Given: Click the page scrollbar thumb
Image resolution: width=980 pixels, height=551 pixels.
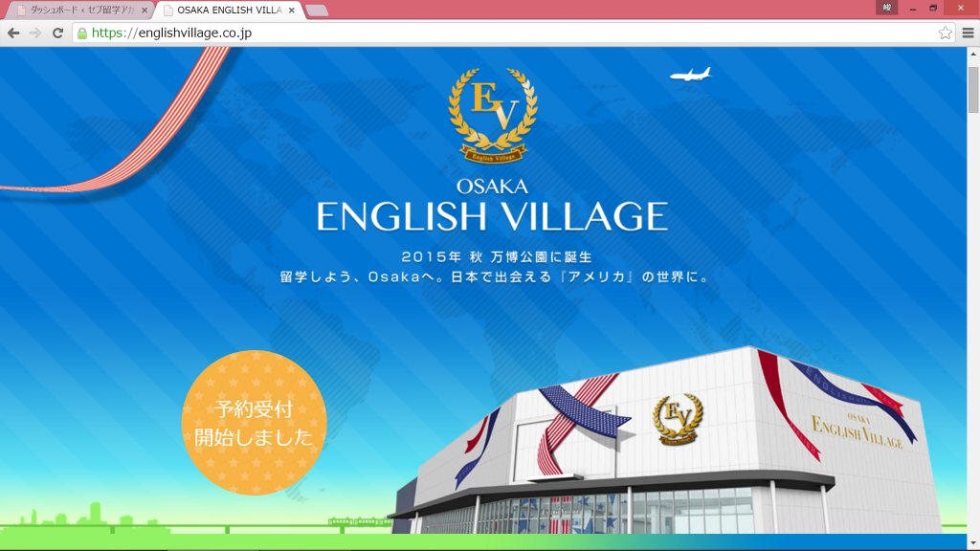Looking at the screenshot, I should click(973, 90).
